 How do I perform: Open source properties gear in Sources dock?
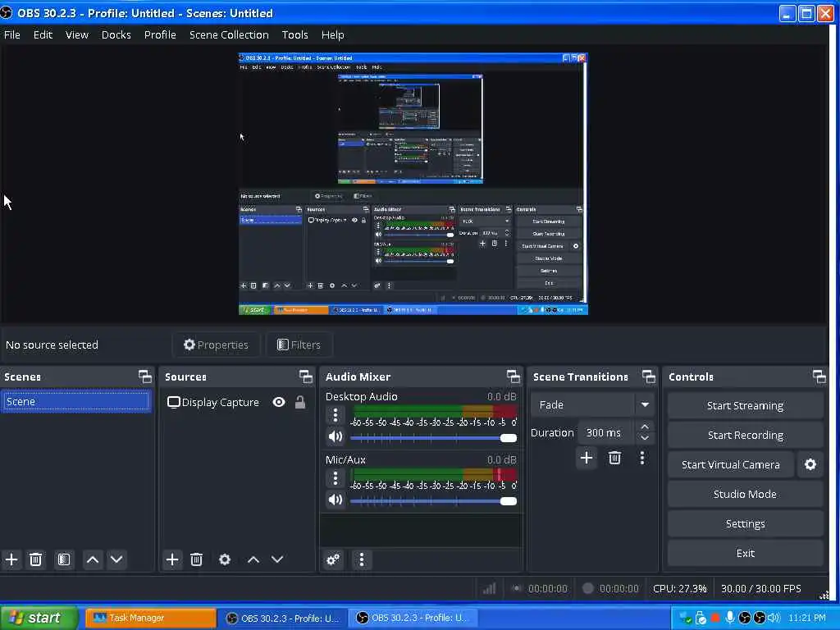tap(225, 559)
